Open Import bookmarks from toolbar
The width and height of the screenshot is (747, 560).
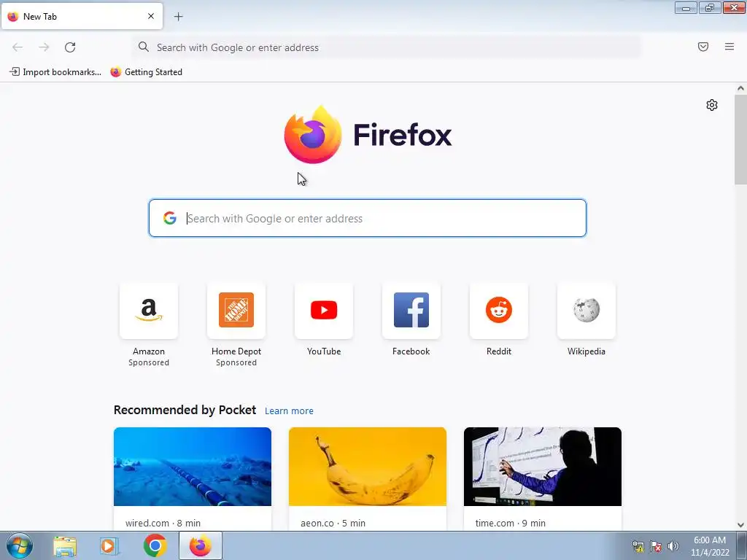click(55, 72)
